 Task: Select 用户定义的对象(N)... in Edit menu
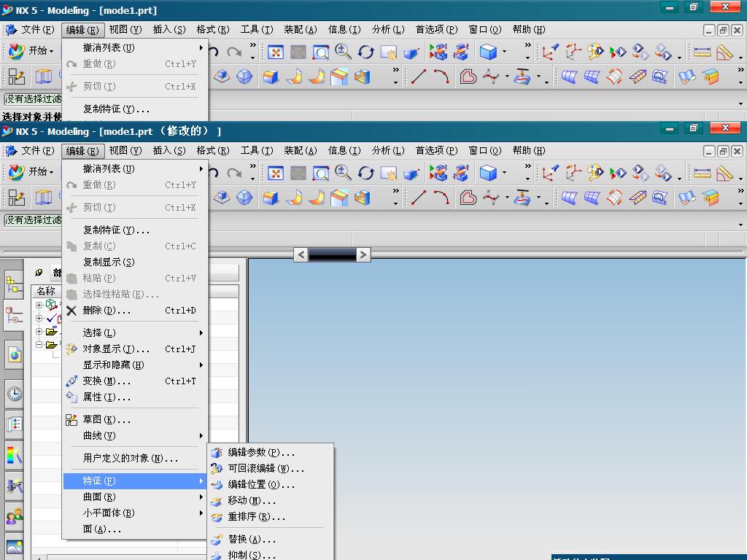(135, 458)
